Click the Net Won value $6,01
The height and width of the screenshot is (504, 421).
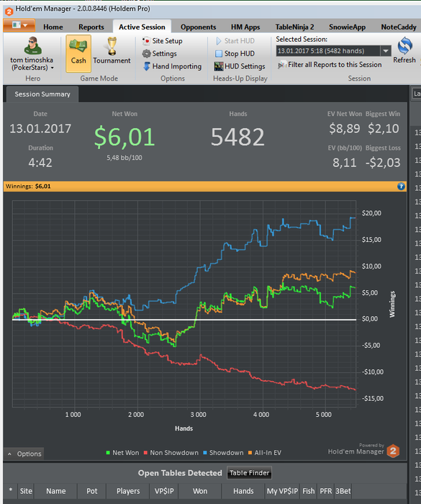pyautogui.click(x=125, y=137)
